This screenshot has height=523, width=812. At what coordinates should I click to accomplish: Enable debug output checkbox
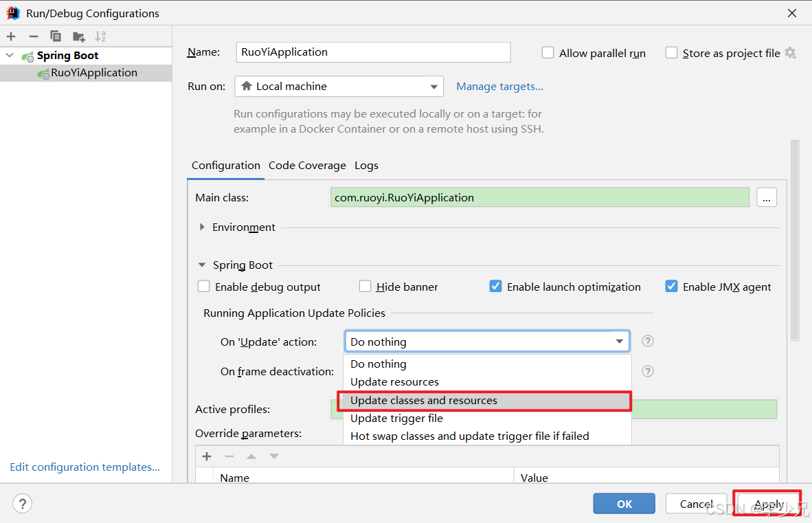(x=203, y=287)
